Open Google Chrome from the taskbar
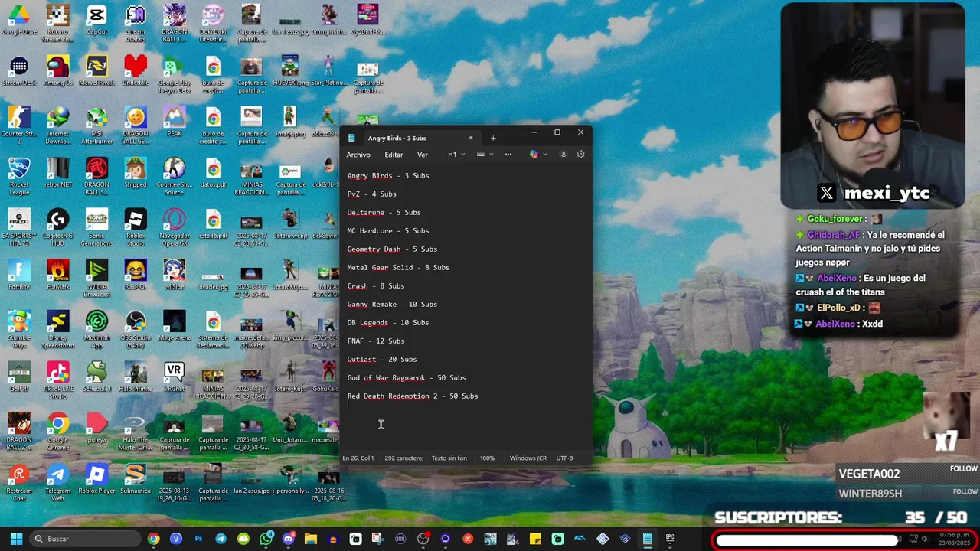980x551 pixels. point(154,539)
